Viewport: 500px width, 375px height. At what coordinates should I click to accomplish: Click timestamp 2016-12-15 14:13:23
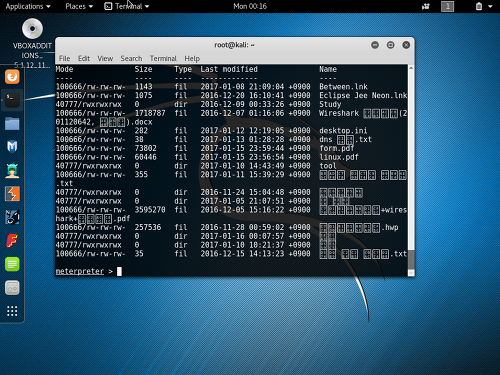(242, 254)
